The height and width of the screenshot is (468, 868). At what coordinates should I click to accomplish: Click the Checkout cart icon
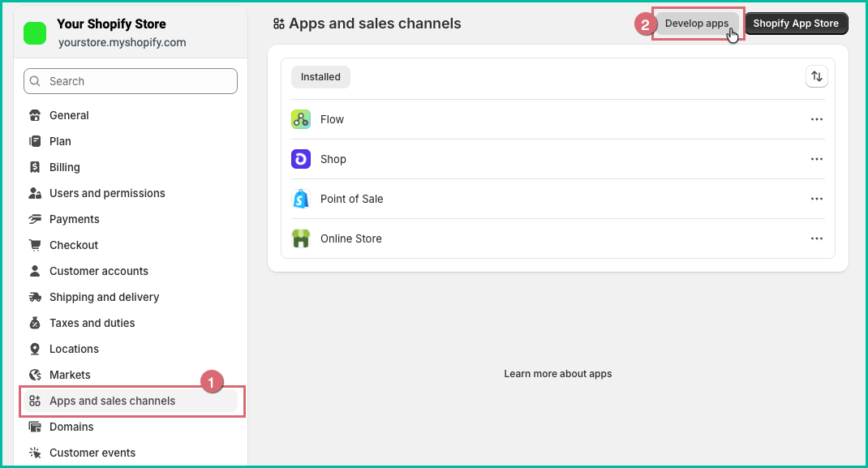(x=35, y=245)
